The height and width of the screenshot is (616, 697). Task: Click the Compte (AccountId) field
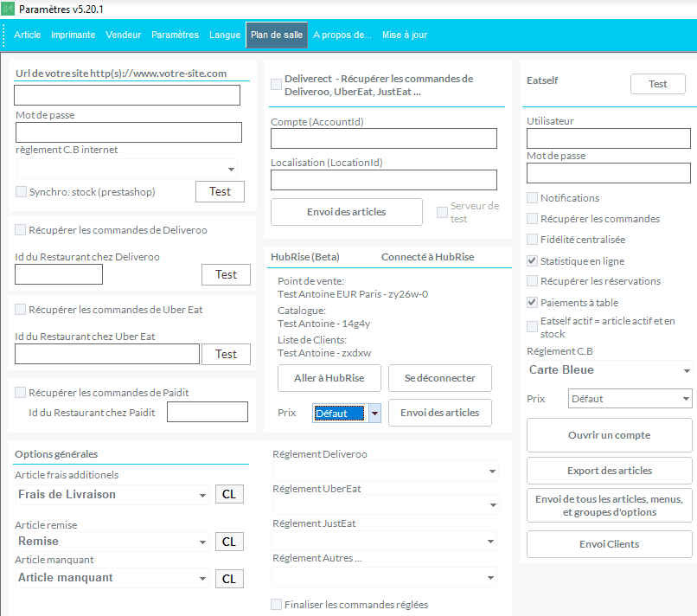point(384,138)
